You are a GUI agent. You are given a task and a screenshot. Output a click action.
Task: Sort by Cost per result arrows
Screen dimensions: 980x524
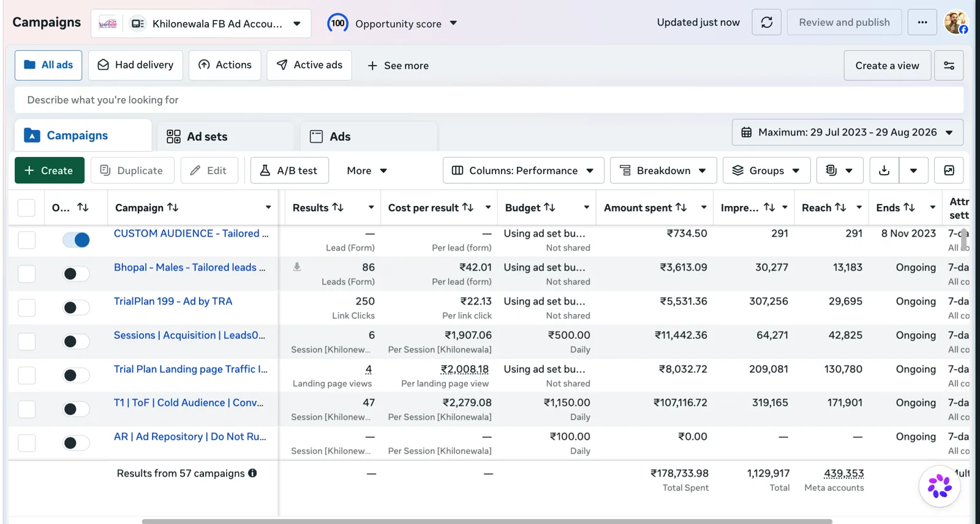pos(468,208)
